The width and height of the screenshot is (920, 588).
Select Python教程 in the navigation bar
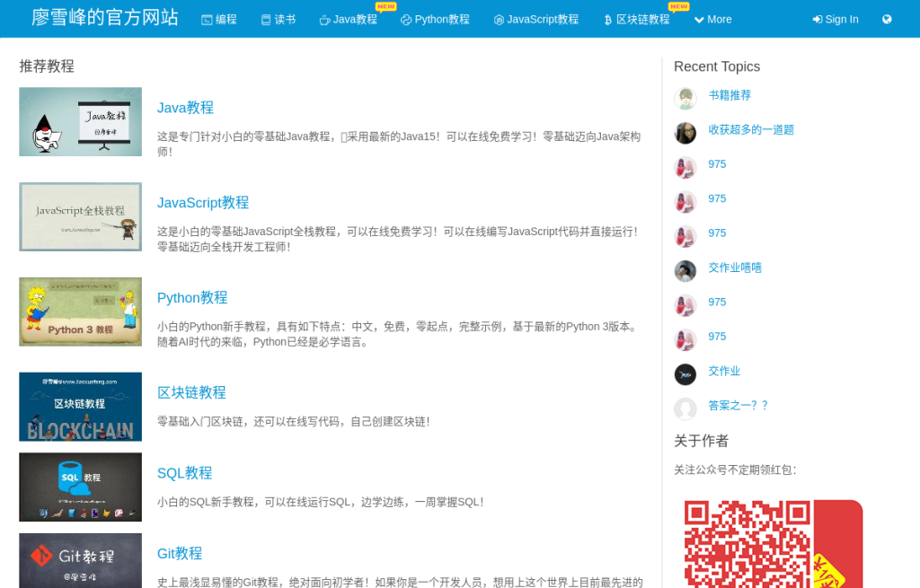435,19
